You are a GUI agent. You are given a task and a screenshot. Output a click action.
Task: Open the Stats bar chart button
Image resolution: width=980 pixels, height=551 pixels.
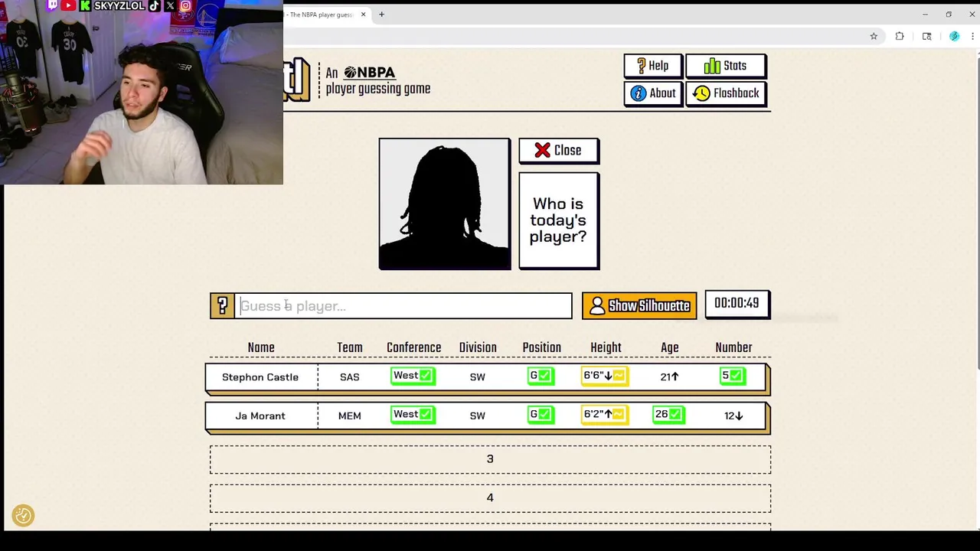[725, 66]
